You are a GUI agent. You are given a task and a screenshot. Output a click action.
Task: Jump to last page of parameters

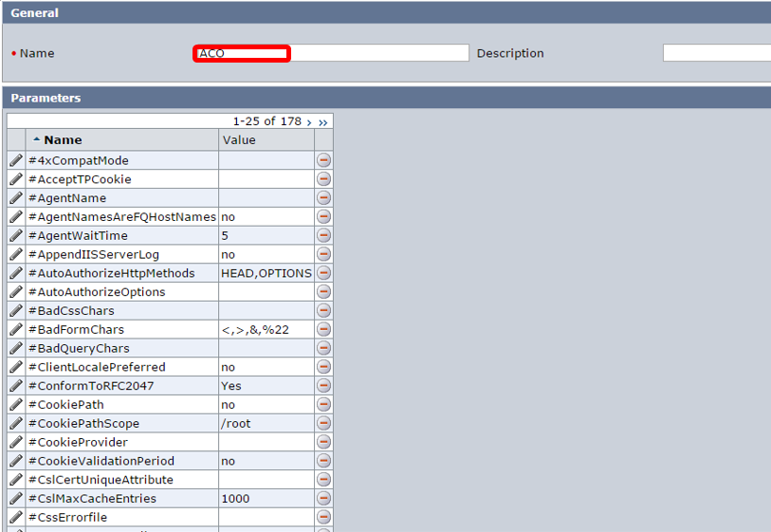pos(323,122)
